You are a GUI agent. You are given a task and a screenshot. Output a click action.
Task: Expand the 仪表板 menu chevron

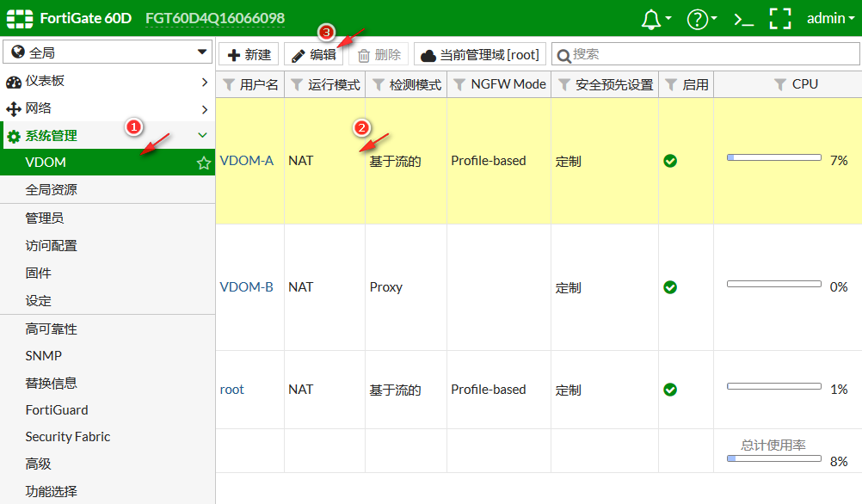point(205,82)
